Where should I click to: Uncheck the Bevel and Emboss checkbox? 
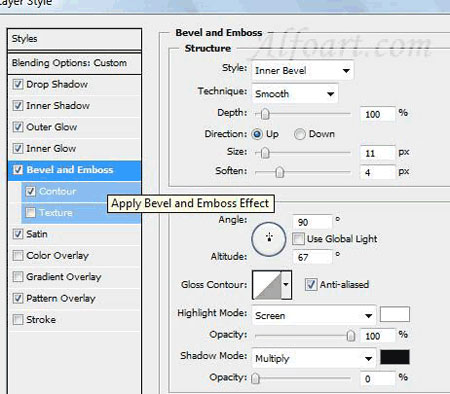(x=18, y=170)
